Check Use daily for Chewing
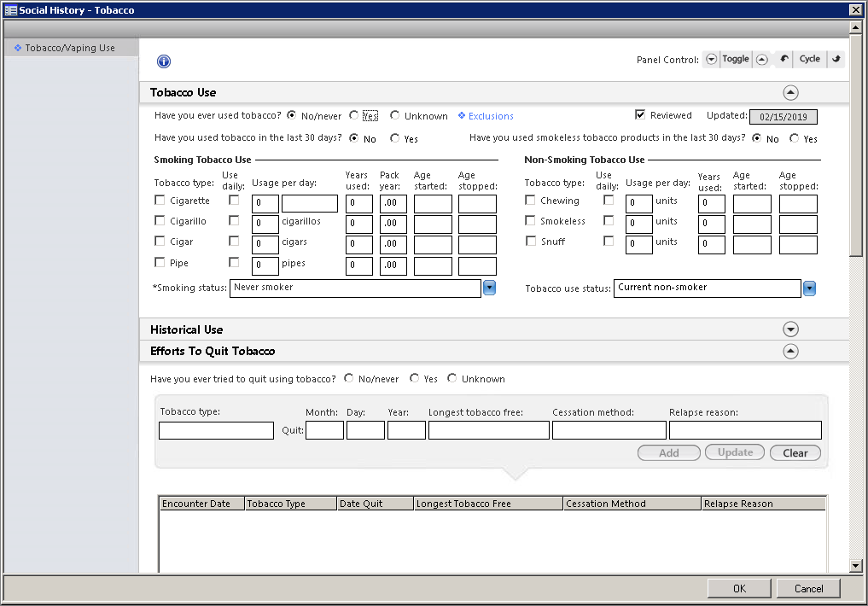Screen dimensions: 868x606 [x=609, y=200]
